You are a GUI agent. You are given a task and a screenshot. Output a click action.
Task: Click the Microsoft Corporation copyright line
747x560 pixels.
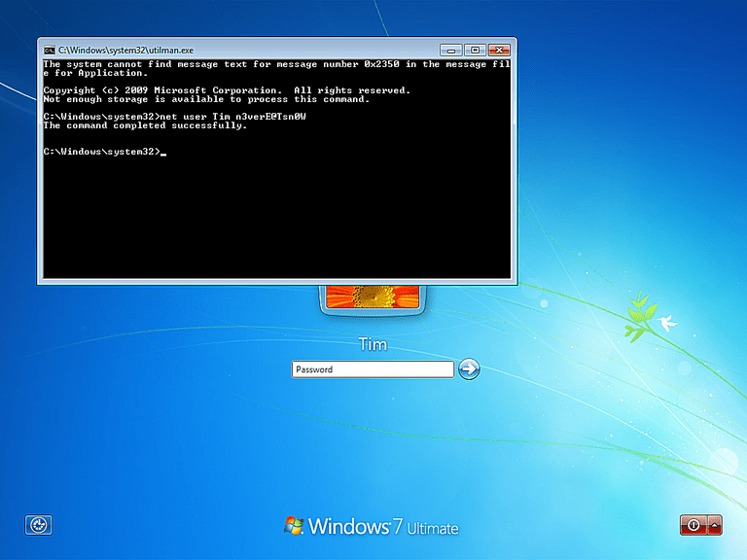tap(226, 90)
